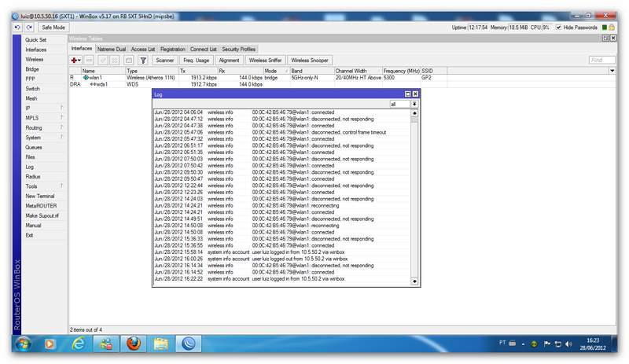Screen dimensions: 629x364
Task: Click the padlock icon at top right
Action: click(x=612, y=28)
